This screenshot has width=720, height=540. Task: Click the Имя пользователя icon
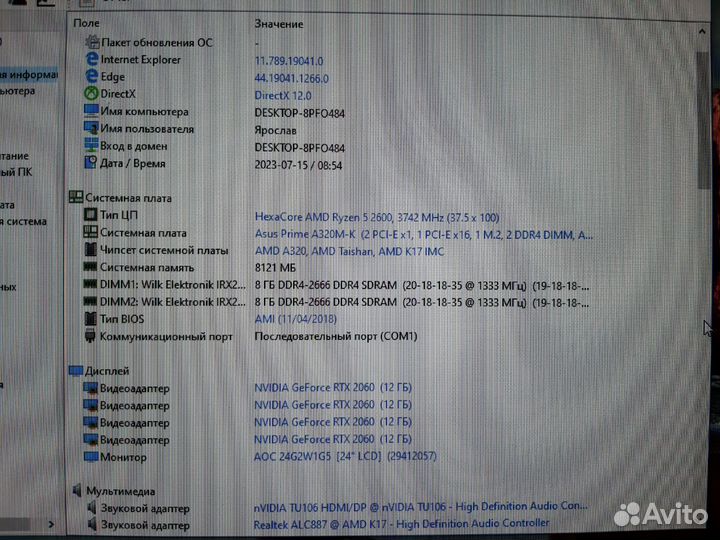coord(91,128)
